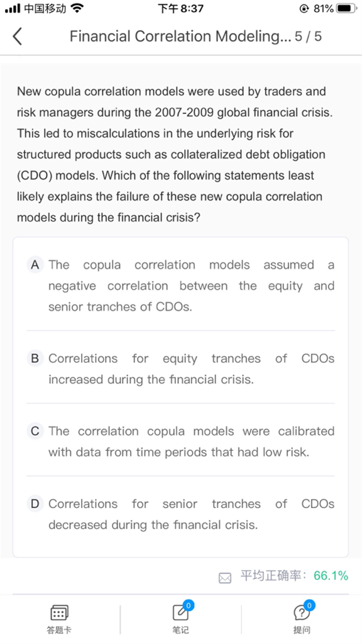Tap the question count badge
Screen dimensions: 362x644
pyautogui.click(x=309, y=605)
